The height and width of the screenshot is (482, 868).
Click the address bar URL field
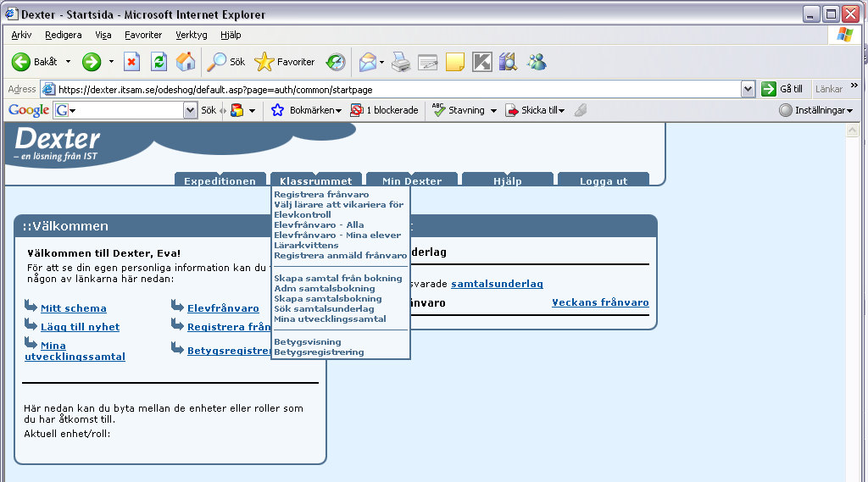point(391,89)
